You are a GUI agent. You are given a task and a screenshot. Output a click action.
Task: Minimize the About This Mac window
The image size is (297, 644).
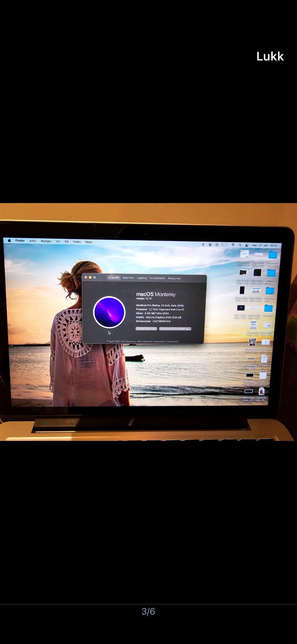coord(90,277)
